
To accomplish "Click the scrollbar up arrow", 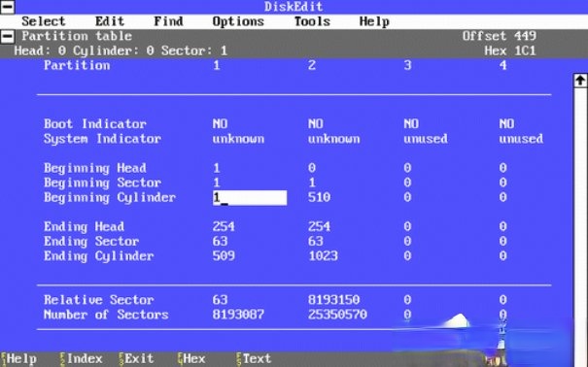I will click(580, 81).
